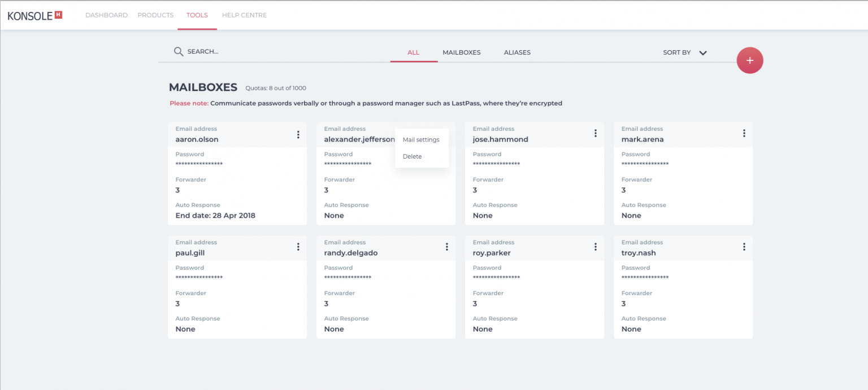Click the search magnifier icon
The image size is (868, 390).
pos(179,51)
